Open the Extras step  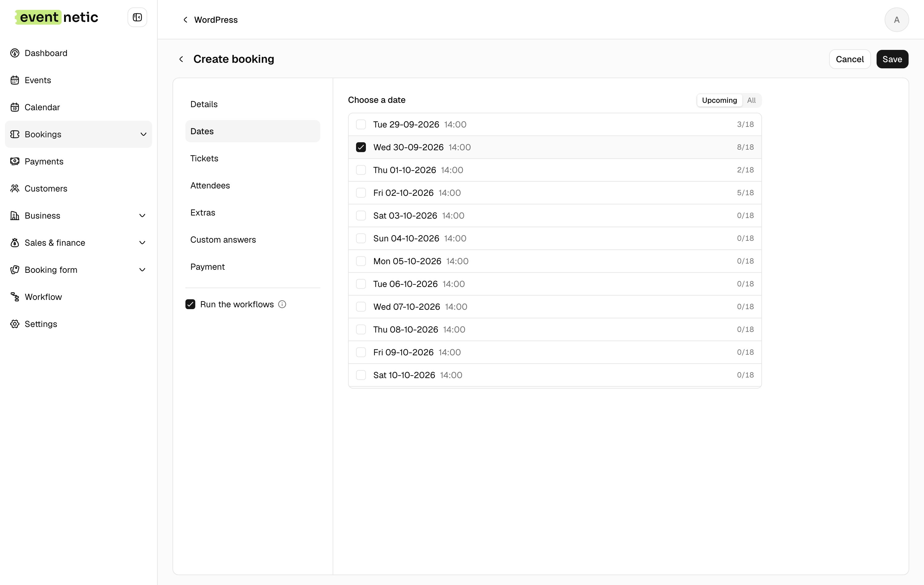(253, 212)
